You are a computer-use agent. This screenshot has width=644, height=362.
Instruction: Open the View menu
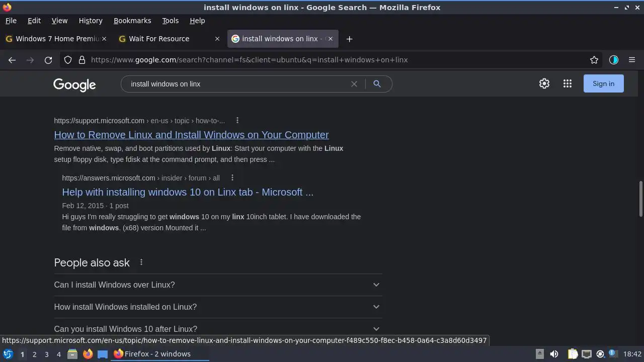coord(59,21)
